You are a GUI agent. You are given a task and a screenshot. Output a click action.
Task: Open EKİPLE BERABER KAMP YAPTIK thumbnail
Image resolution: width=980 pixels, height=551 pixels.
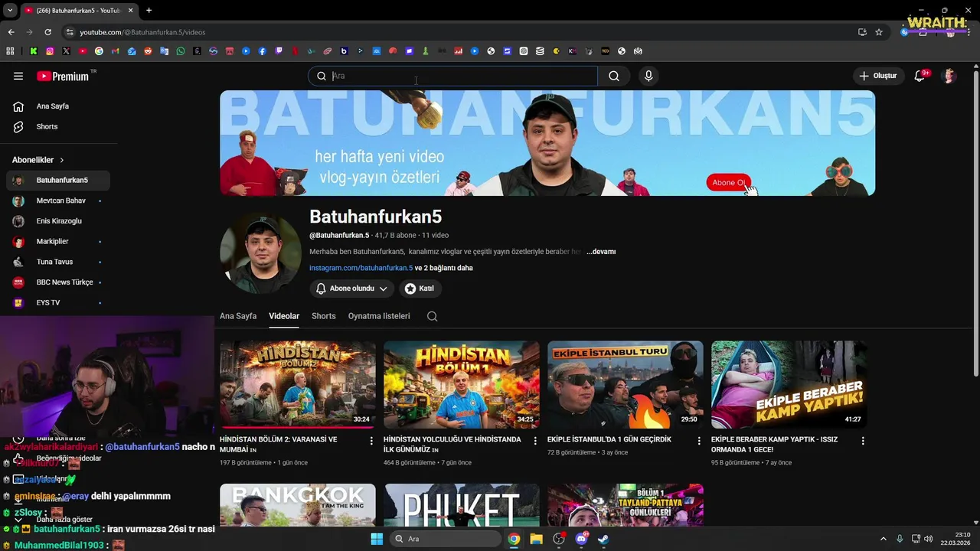(x=789, y=385)
